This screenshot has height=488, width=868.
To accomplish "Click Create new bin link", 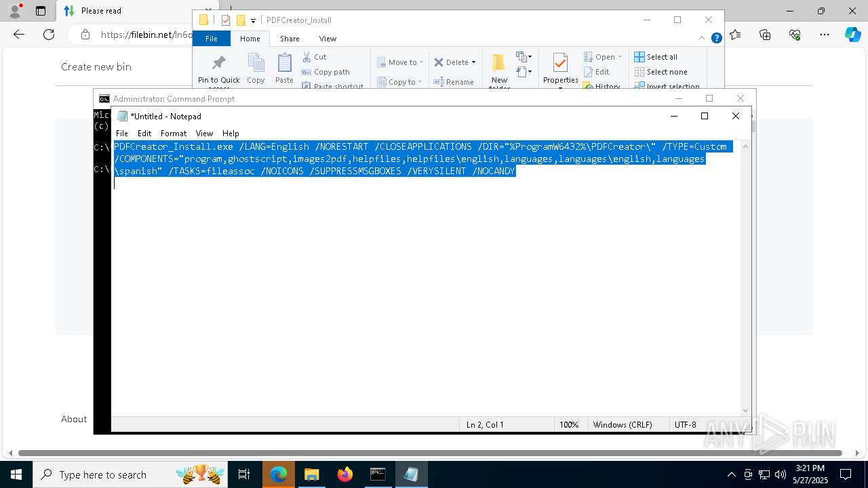I will pos(96,66).
